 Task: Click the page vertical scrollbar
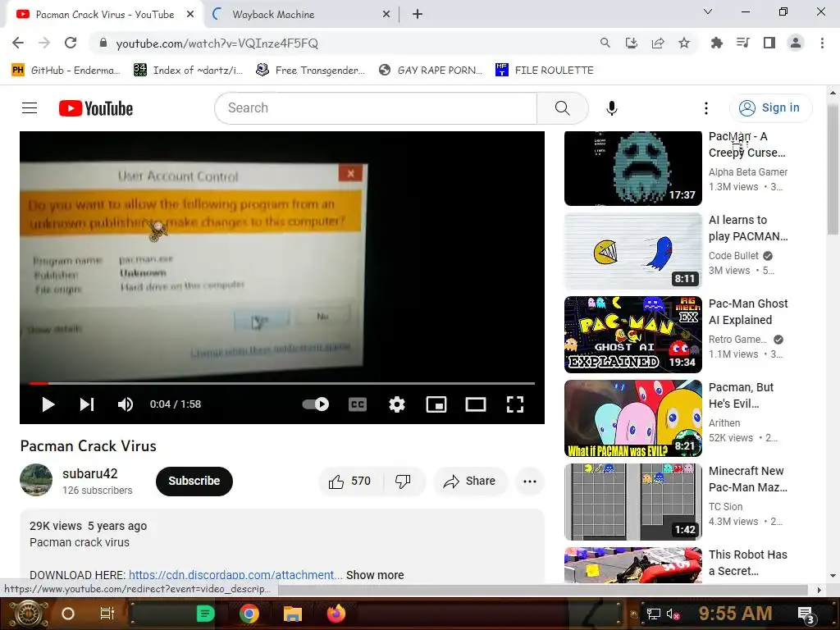(x=833, y=169)
